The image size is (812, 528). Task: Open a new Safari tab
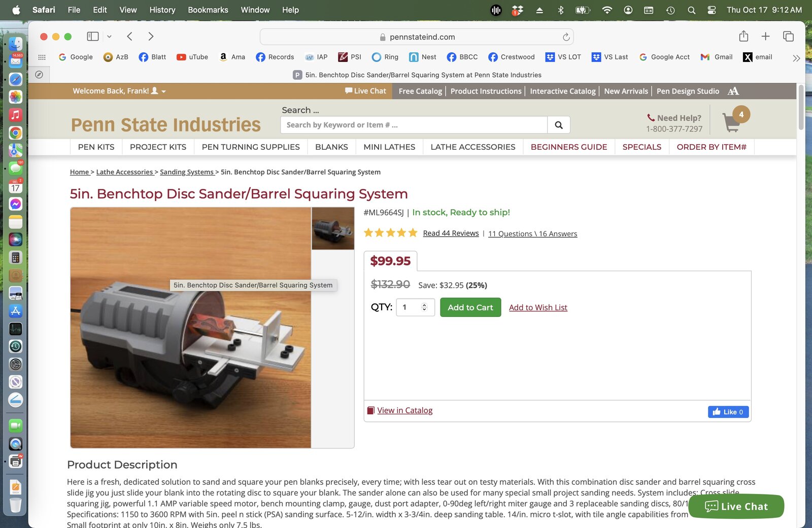click(765, 36)
